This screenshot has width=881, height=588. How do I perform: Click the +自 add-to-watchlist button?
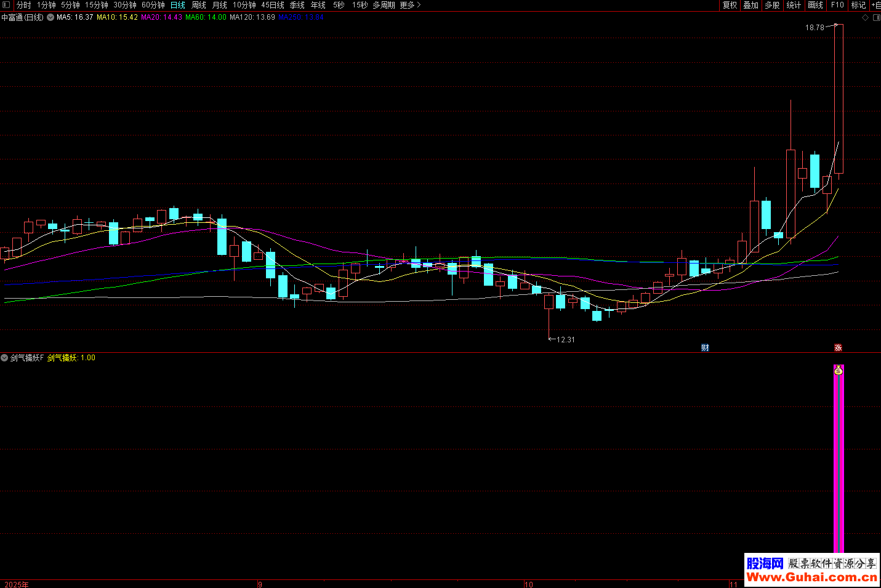[x=875, y=5]
